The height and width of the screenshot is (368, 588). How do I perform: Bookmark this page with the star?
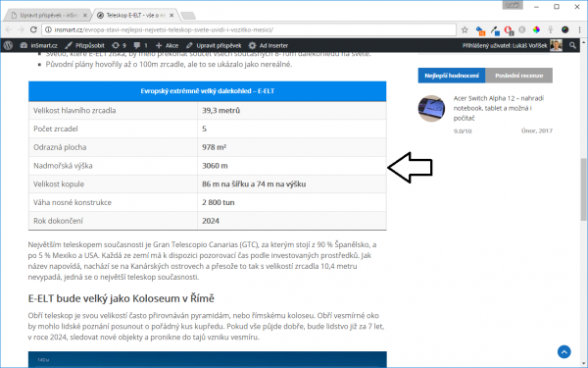click(x=465, y=29)
